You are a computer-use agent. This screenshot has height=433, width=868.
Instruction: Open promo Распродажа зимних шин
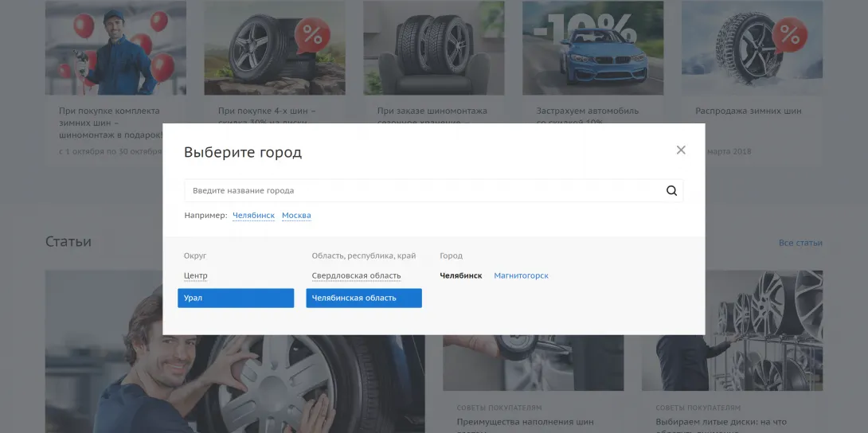[x=749, y=111]
